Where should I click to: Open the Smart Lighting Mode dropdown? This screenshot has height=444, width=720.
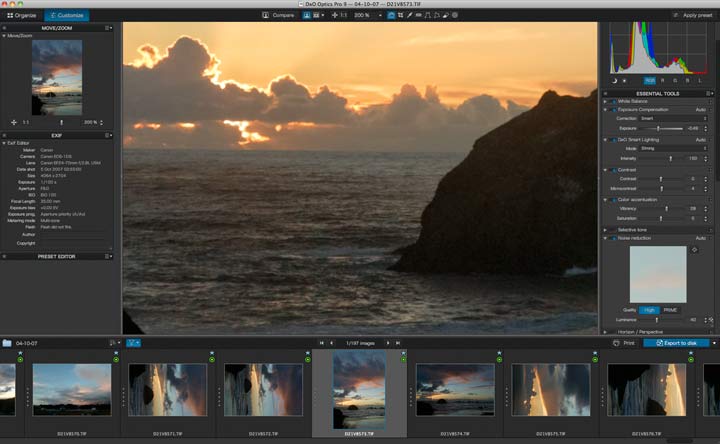[x=673, y=148]
